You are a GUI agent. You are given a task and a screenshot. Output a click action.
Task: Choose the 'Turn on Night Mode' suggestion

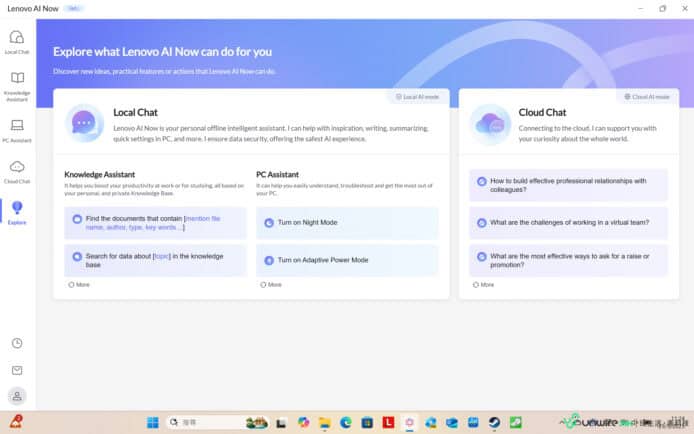[x=347, y=223]
